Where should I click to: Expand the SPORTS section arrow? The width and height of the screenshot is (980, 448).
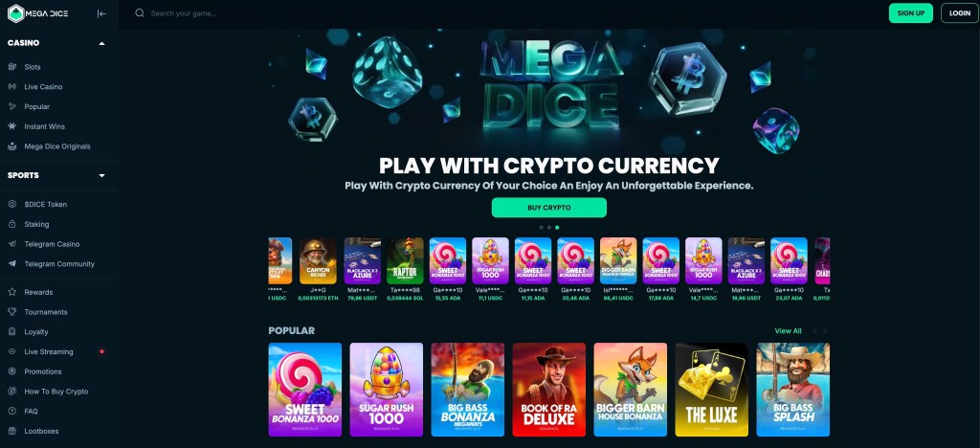click(x=101, y=175)
